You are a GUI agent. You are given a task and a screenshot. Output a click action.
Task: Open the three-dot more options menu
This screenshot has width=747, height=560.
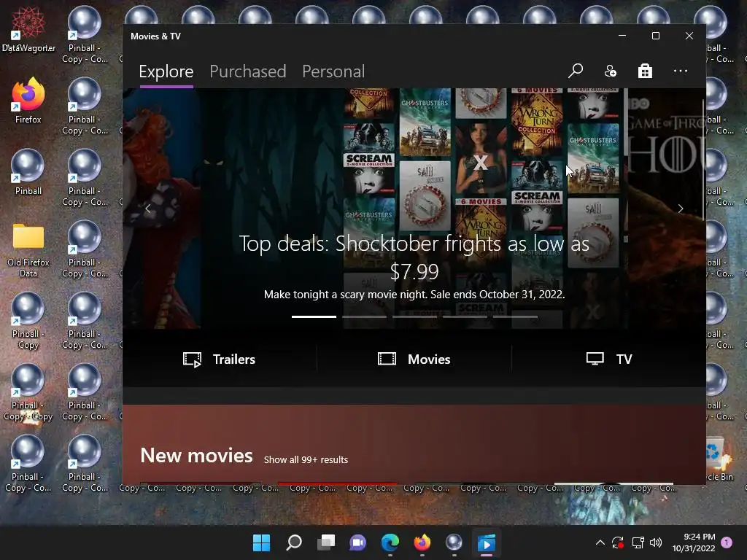pos(681,71)
